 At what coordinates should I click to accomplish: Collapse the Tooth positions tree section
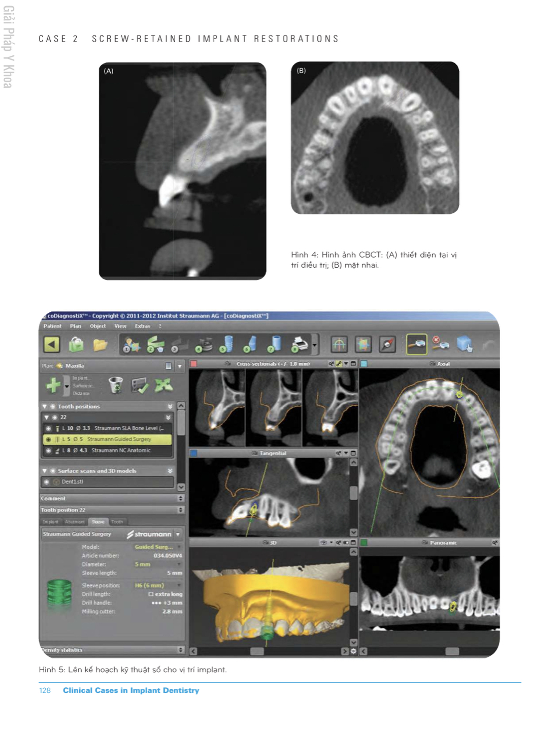click(45, 406)
